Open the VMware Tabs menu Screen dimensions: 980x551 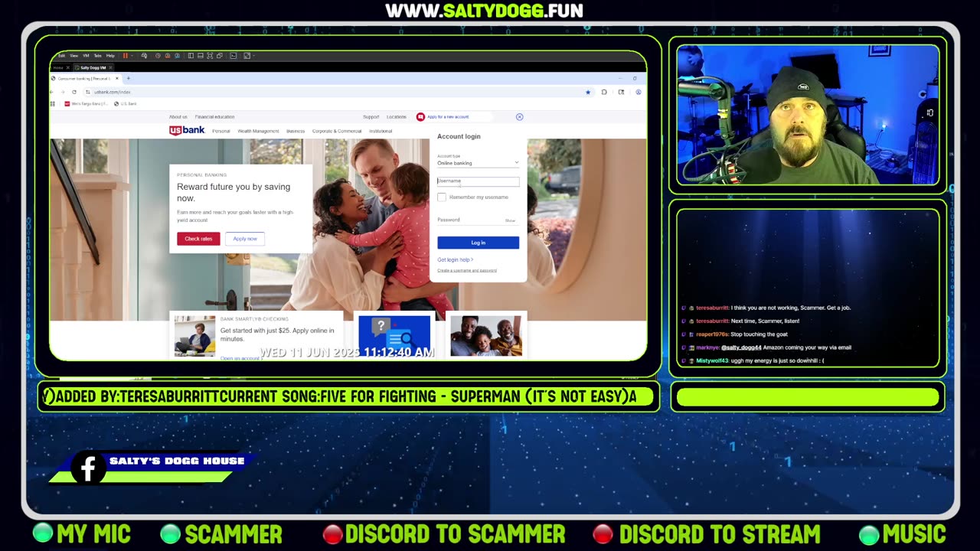pos(97,56)
